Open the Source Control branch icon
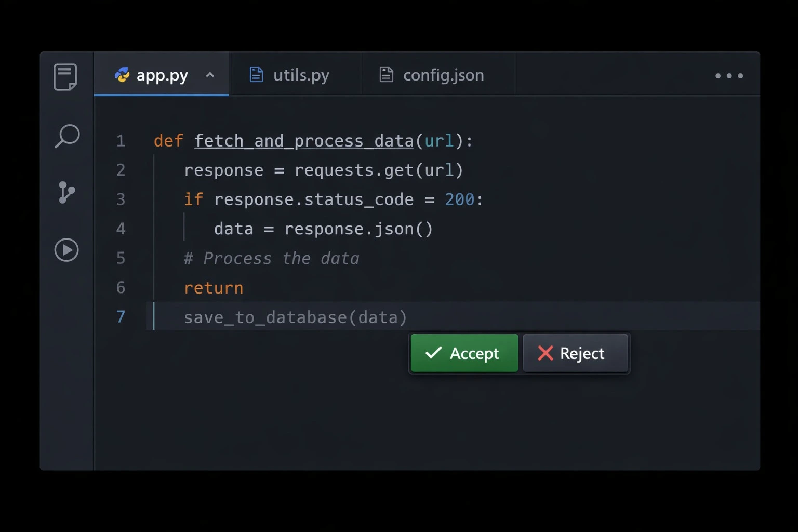The height and width of the screenshot is (532, 798). coord(66,192)
